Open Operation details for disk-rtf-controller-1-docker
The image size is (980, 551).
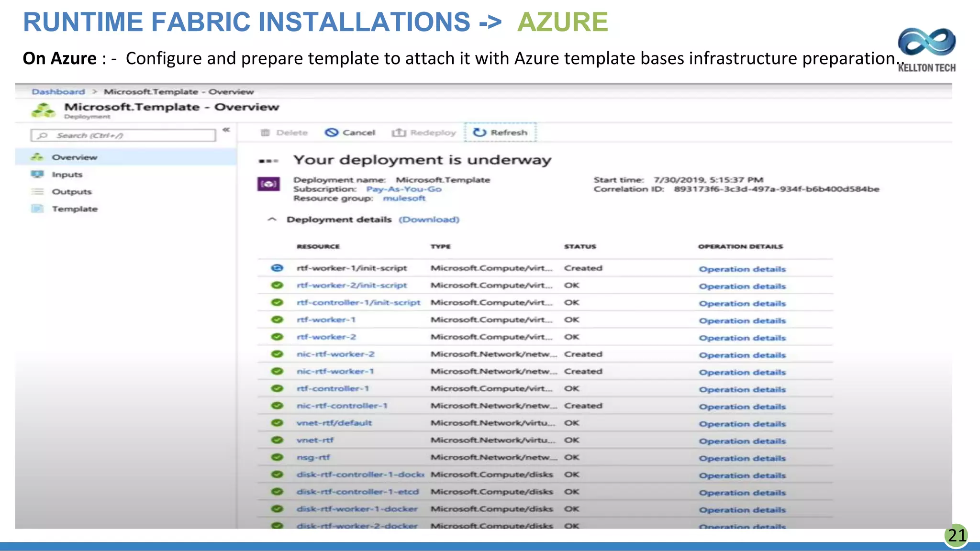point(742,475)
